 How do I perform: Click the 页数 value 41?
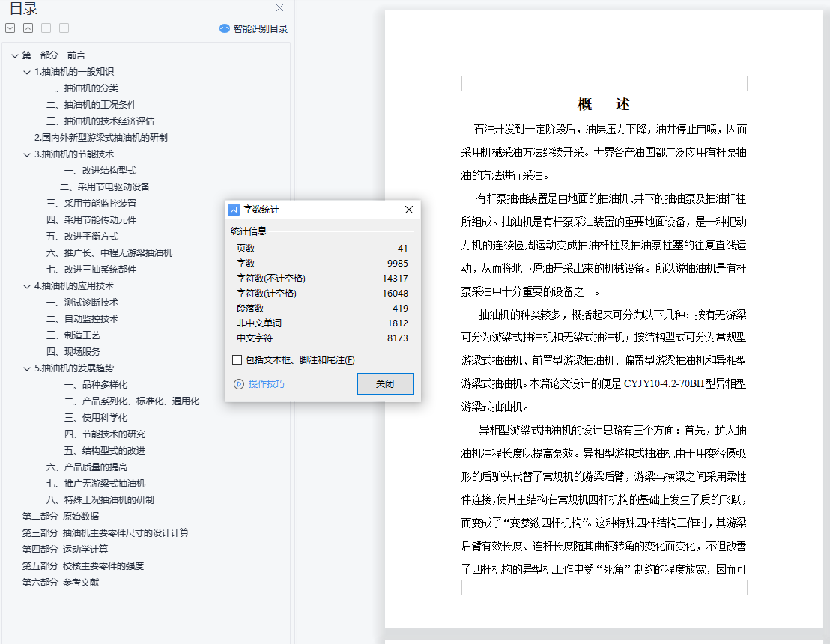click(403, 248)
